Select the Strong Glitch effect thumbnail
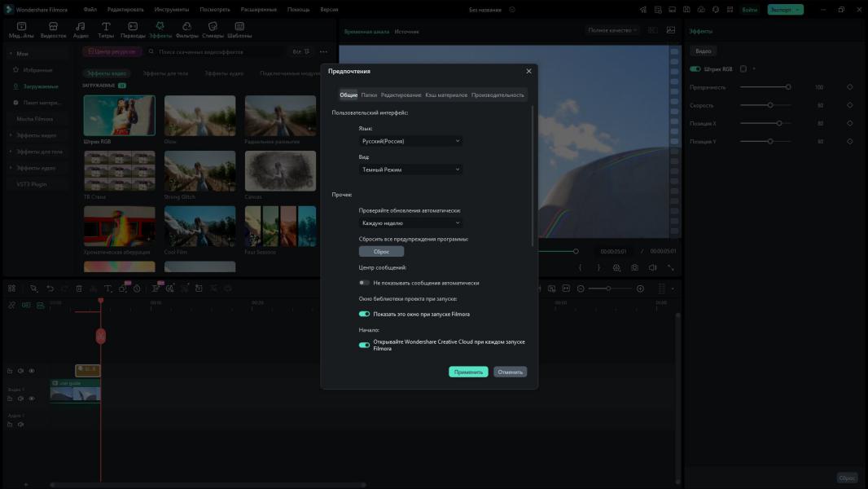This screenshot has height=489, width=868. click(199, 171)
